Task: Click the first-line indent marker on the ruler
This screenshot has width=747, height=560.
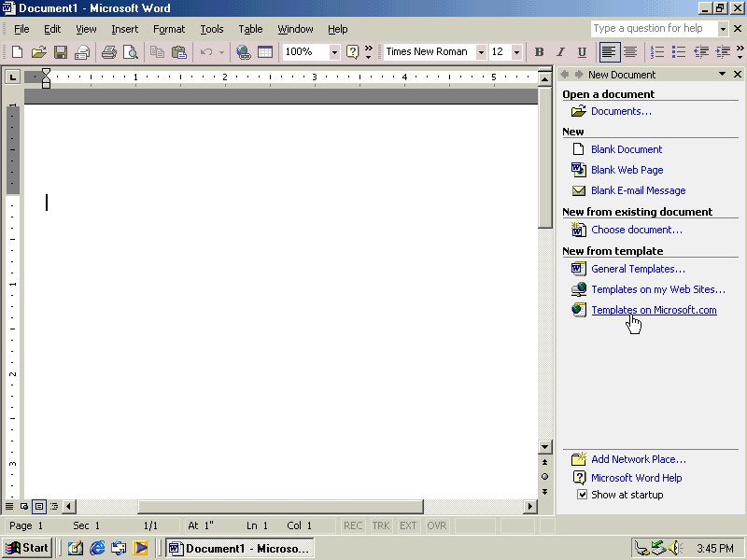Action: (46, 73)
